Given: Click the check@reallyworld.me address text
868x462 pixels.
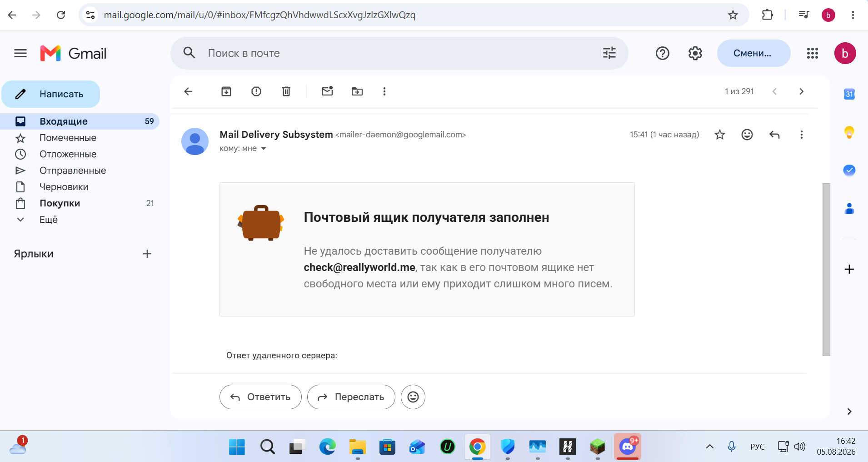Looking at the screenshot, I should point(359,267).
